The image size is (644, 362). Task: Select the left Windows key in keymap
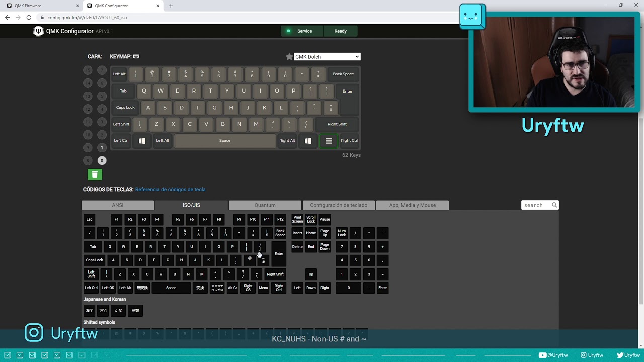(x=142, y=141)
